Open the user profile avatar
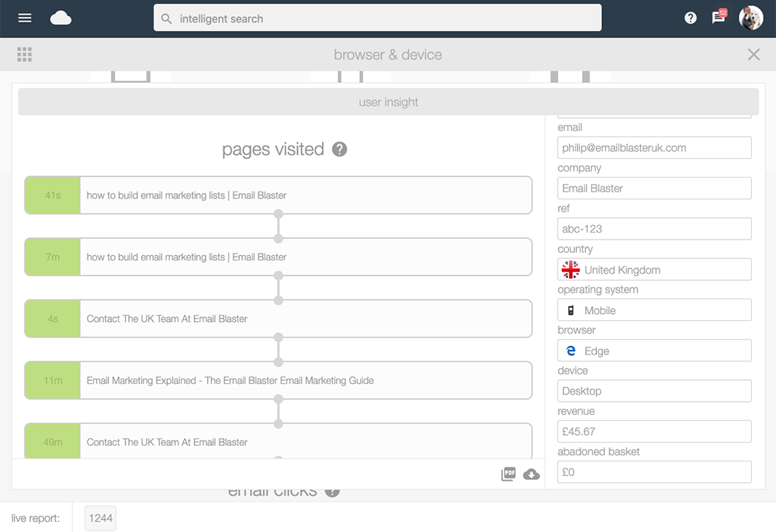 750,19
